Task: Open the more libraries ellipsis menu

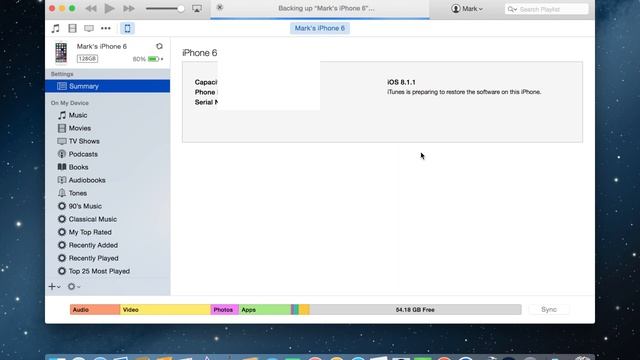Action: pyautogui.click(x=106, y=28)
